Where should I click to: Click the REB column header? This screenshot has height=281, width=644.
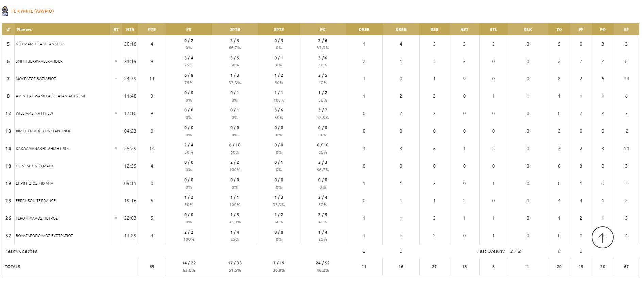tap(434, 30)
